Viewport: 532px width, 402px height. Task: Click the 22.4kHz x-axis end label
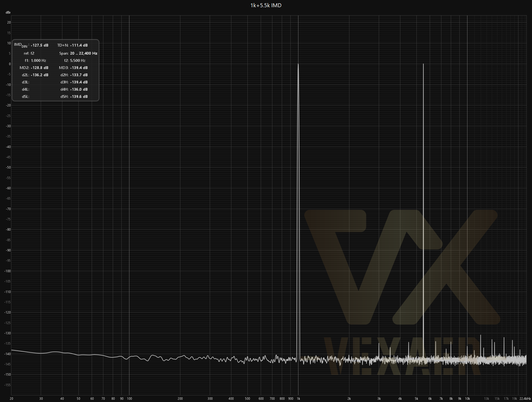pos(525,399)
